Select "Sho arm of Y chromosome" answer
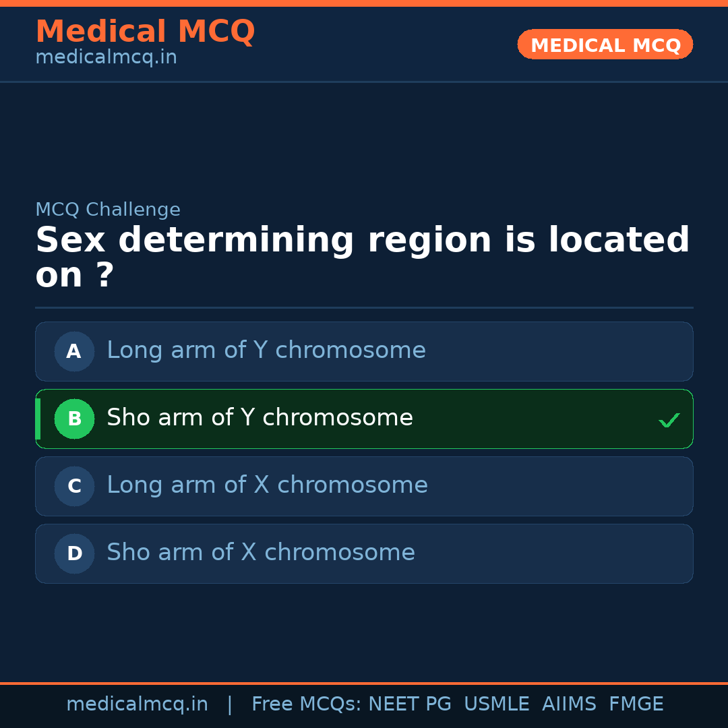728x728 pixels. [x=260, y=418]
